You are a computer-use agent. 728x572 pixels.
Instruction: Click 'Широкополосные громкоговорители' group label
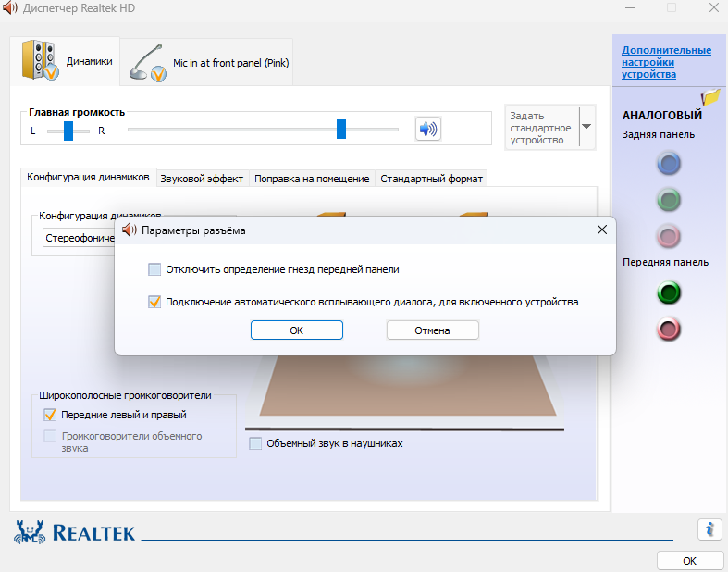(x=125, y=395)
